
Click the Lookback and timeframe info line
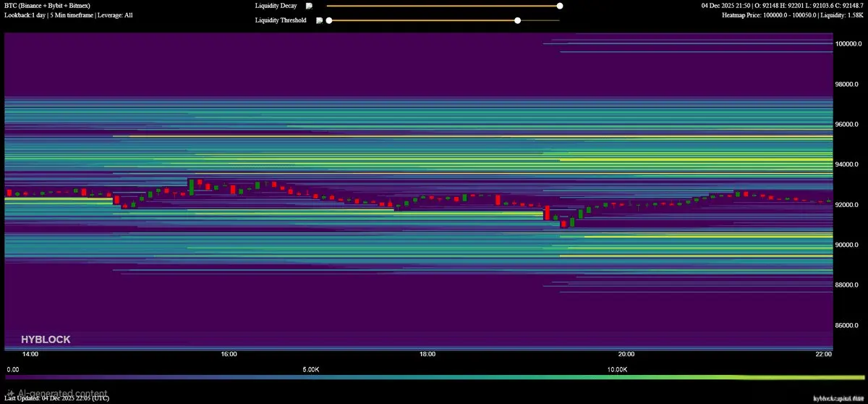[69, 14]
